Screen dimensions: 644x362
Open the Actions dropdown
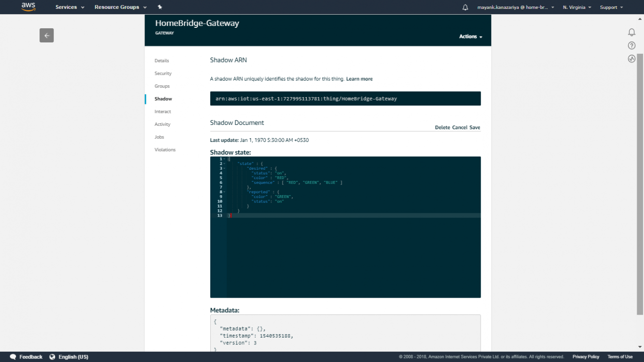coord(470,37)
